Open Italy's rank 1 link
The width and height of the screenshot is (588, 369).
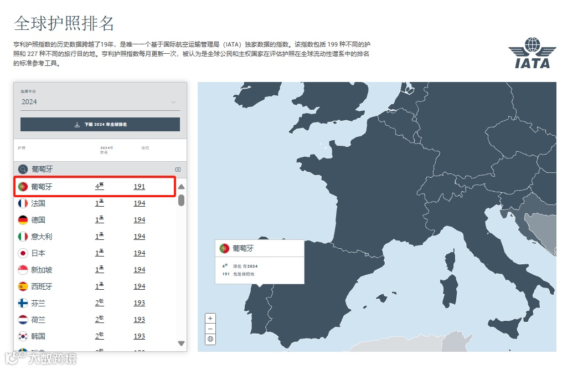pos(99,236)
